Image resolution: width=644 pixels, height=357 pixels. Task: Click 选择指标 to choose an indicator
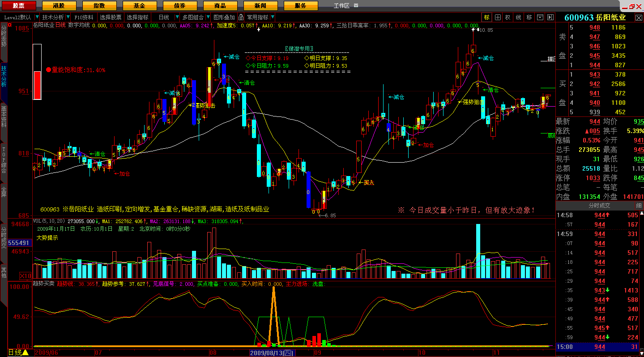(137, 17)
